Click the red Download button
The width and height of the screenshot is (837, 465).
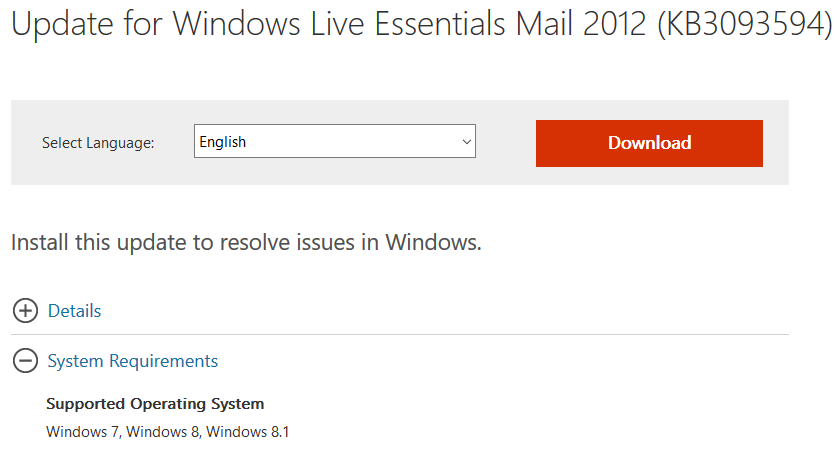click(x=649, y=143)
